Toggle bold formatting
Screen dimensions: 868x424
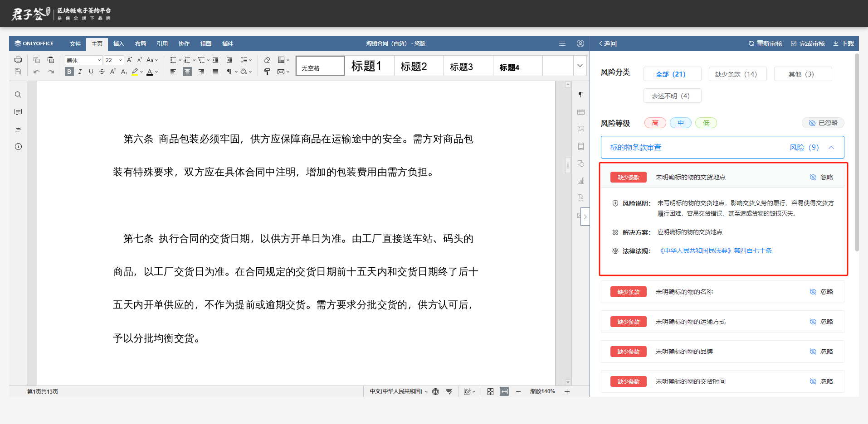point(69,72)
